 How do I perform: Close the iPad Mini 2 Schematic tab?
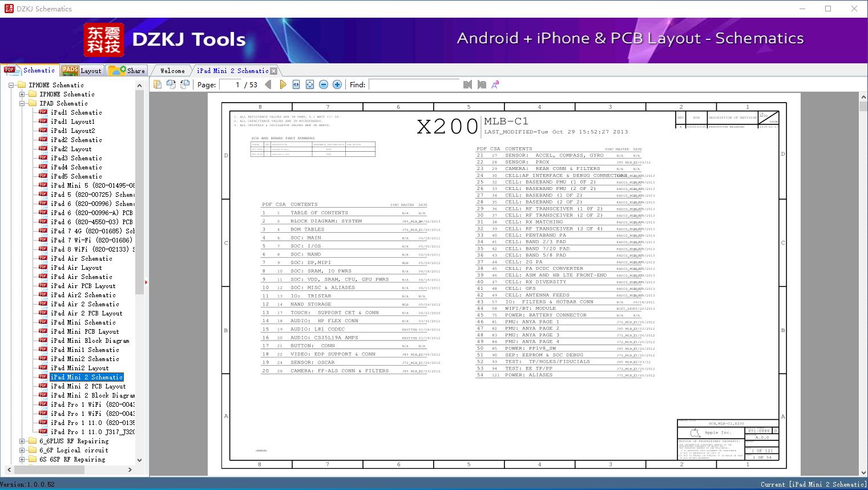274,71
